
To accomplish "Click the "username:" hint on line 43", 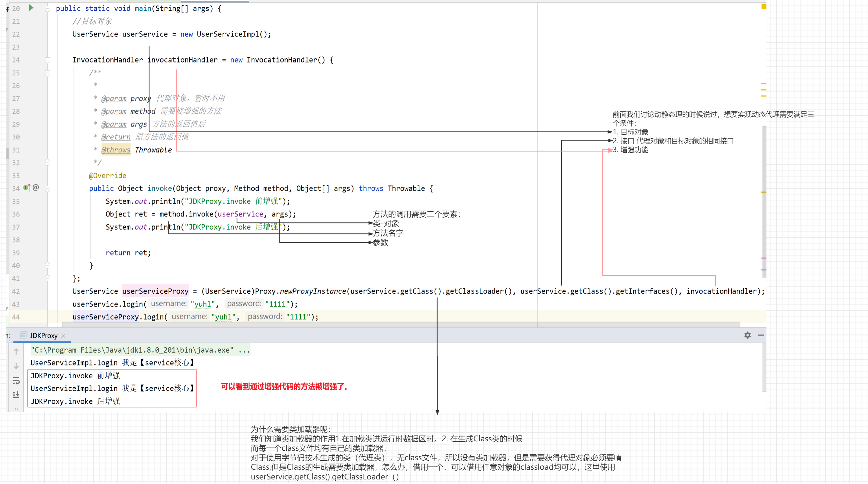I will (168, 304).
